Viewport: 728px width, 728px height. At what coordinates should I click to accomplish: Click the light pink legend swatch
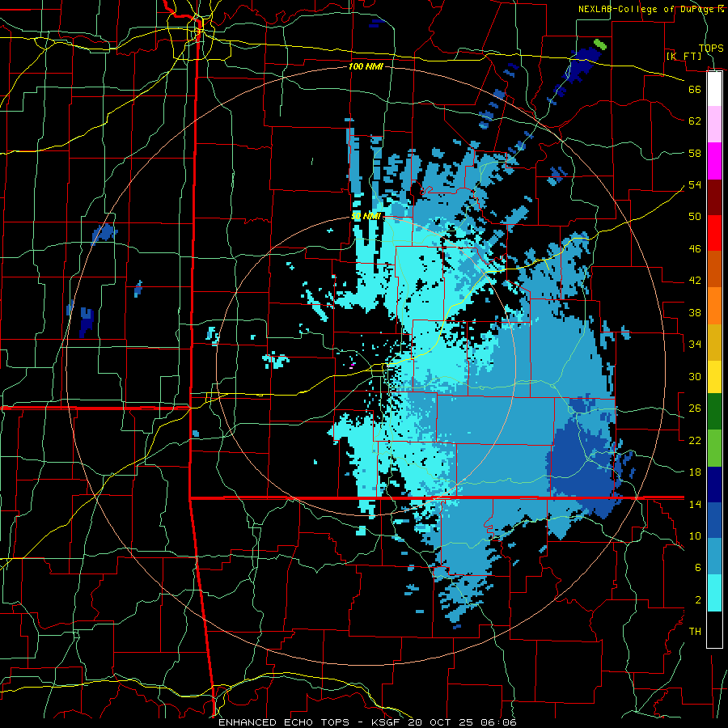tap(714, 125)
